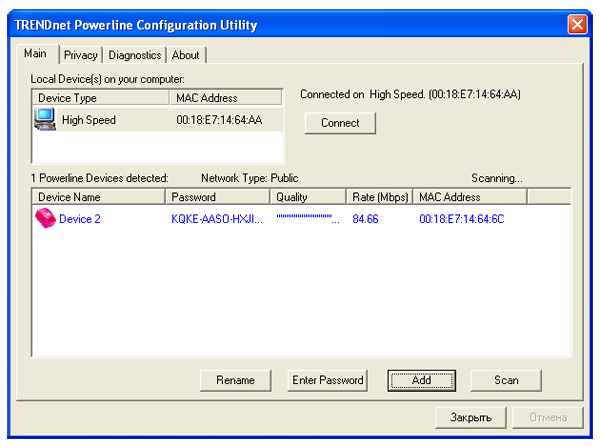Sort by Device Type column header
Image resolution: width=600 pixels, height=447 pixels.
pos(101,98)
